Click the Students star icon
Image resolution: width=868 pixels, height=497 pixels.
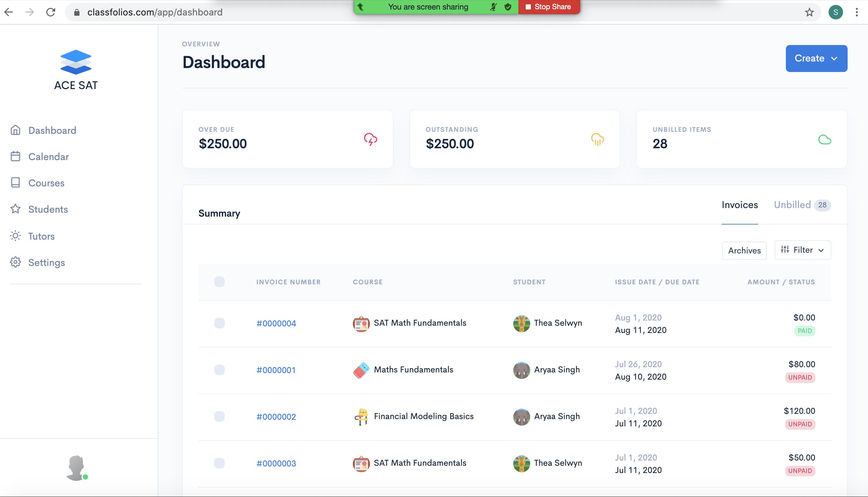15,209
